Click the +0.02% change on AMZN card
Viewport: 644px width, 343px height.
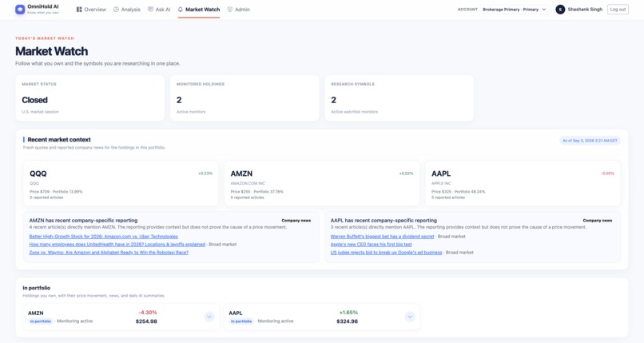[406, 173]
